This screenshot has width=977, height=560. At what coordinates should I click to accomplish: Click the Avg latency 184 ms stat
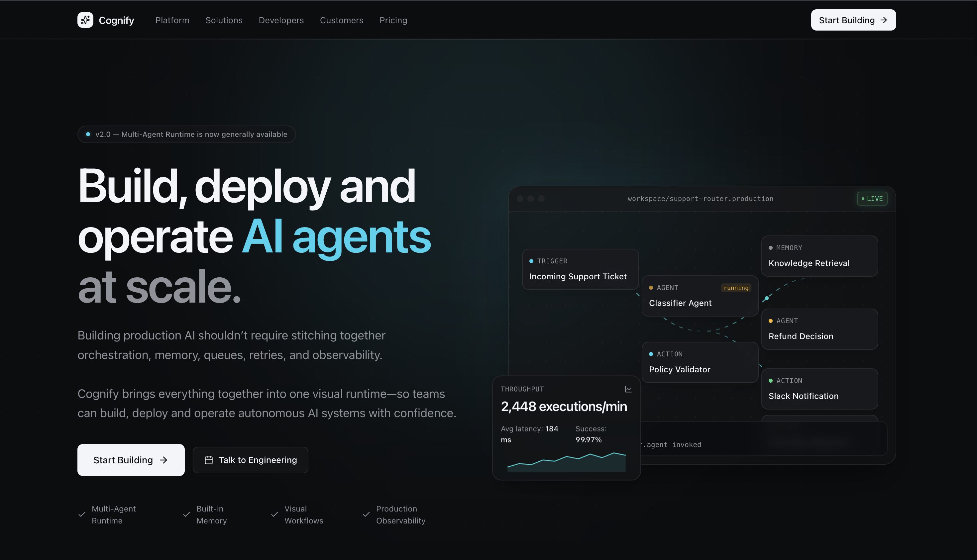click(529, 434)
